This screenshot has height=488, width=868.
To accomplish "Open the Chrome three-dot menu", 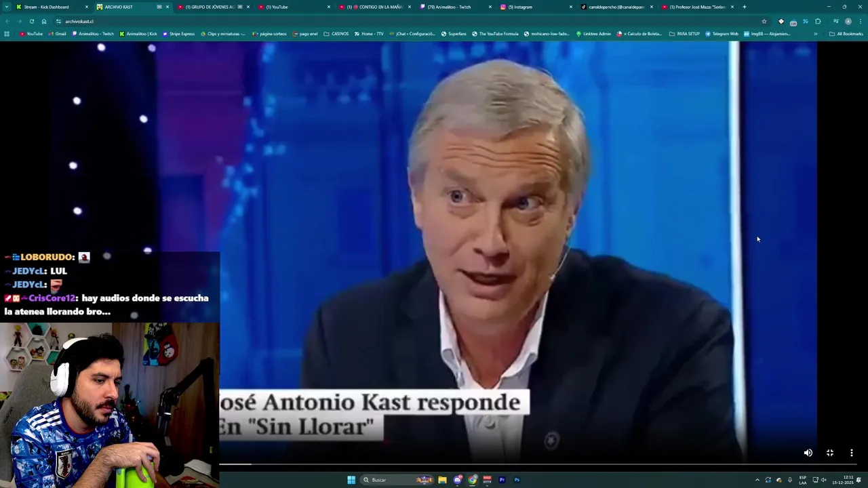I will tap(861, 21).
